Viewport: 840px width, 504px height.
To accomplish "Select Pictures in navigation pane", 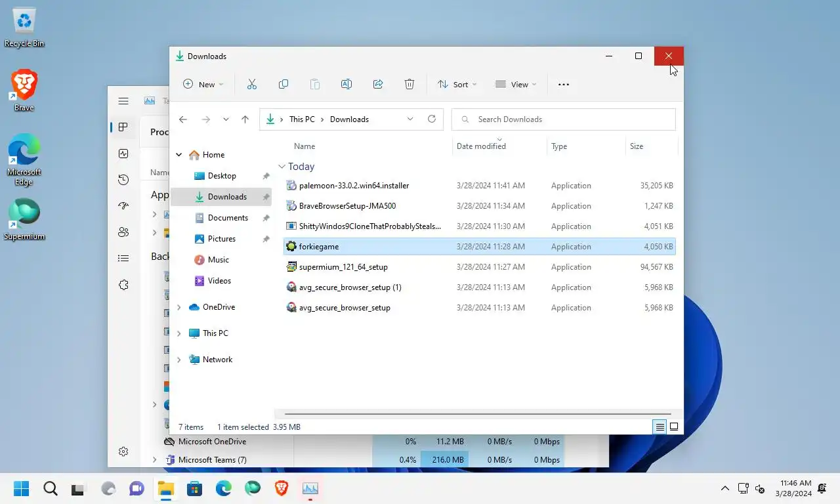I will [x=221, y=239].
